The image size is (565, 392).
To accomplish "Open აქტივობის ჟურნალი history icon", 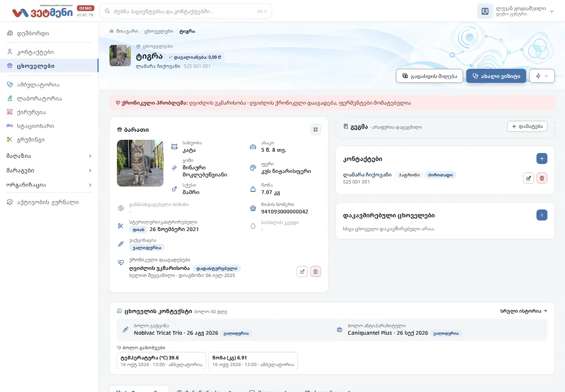I will pyautogui.click(x=10, y=202).
